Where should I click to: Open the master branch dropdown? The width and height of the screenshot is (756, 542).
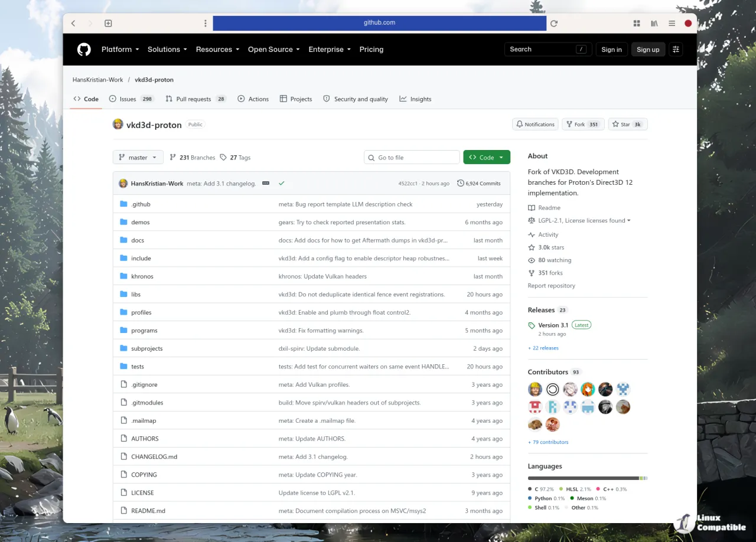(x=138, y=157)
